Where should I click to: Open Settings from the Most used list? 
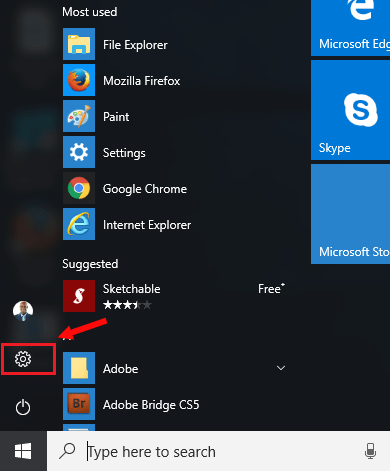click(x=79, y=152)
